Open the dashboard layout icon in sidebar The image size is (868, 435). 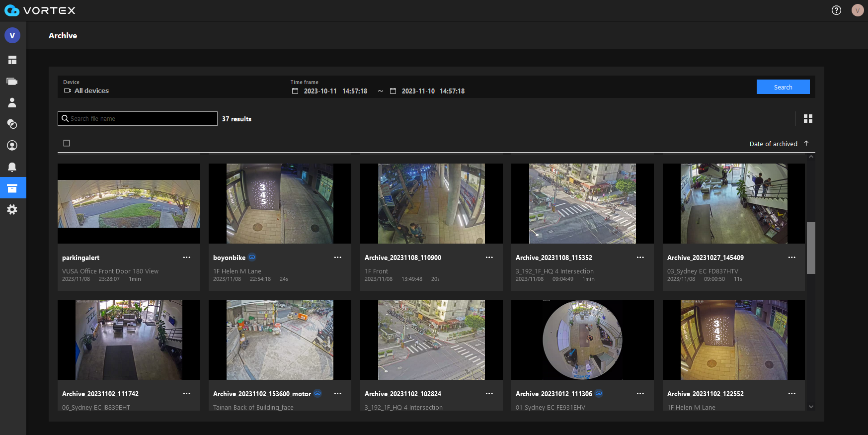[12, 60]
